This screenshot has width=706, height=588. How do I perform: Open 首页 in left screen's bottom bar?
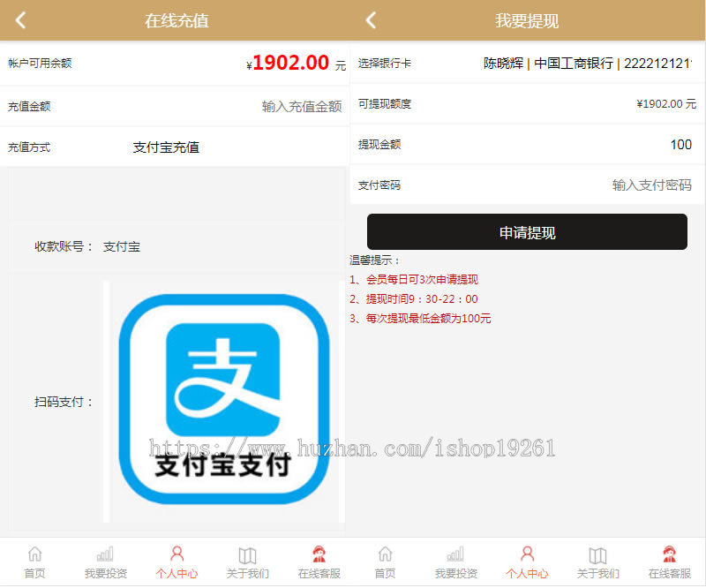[34, 562]
